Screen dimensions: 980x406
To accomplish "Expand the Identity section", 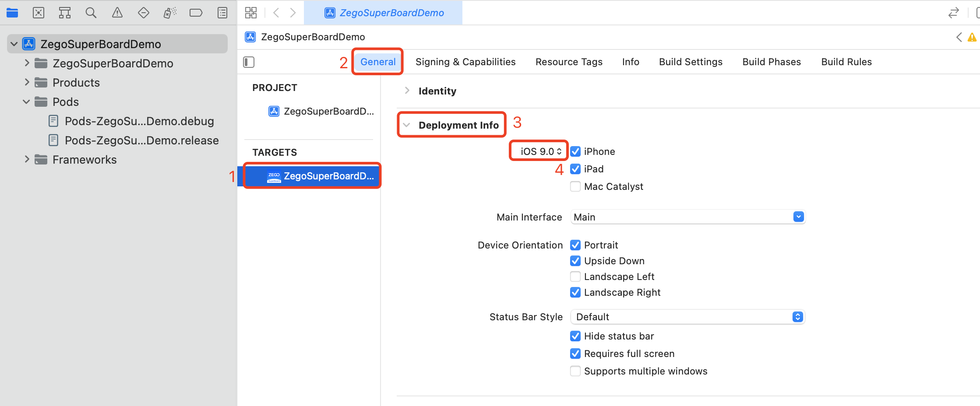I will coord(407,91).
